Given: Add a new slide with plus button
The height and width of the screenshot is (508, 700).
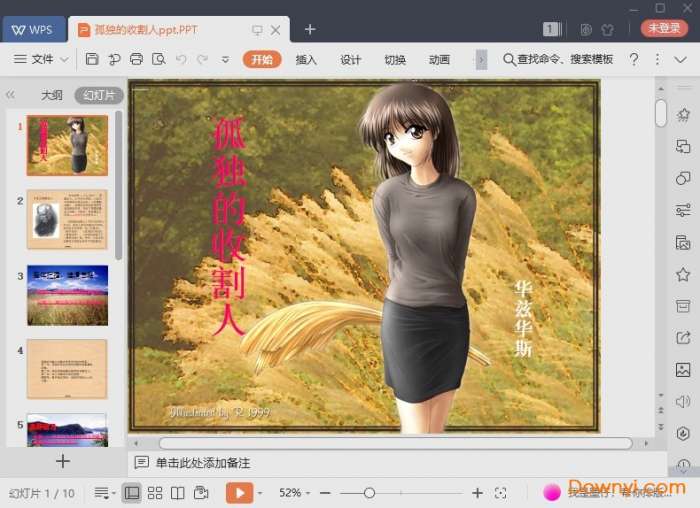Looking at the screenshot, I should tap(63, 461).
